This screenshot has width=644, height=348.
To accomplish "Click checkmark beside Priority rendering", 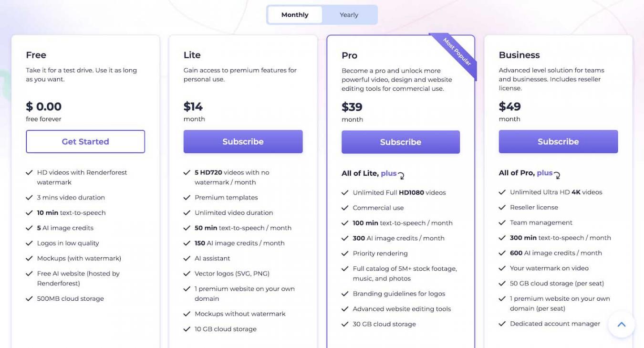I will [x=345, y=253].
